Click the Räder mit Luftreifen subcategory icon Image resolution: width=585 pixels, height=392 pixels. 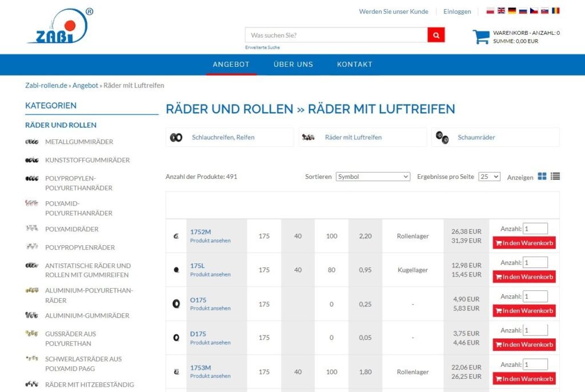click(308, 137)
